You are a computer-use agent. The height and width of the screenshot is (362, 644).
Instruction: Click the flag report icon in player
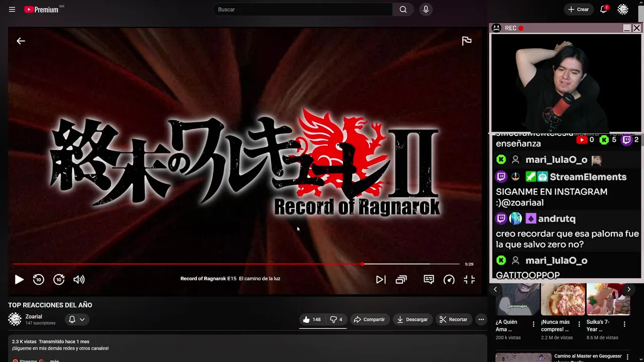pos(466,41)
